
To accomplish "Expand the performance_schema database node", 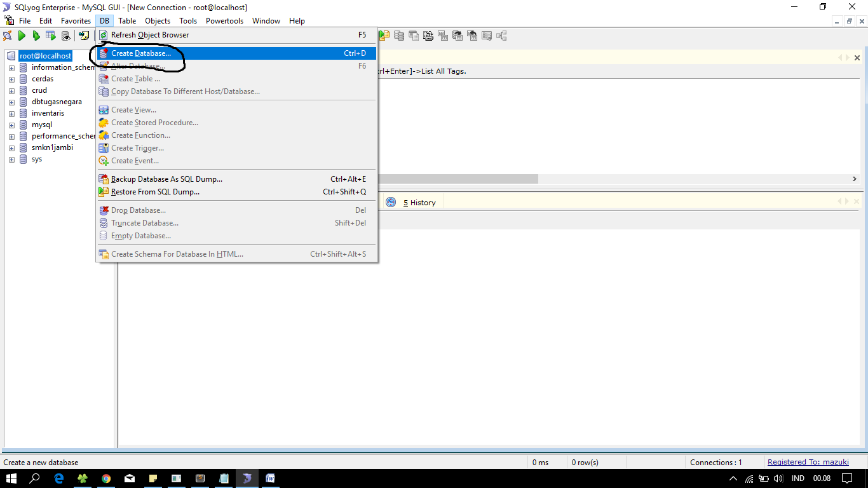I will pos(11,137).
